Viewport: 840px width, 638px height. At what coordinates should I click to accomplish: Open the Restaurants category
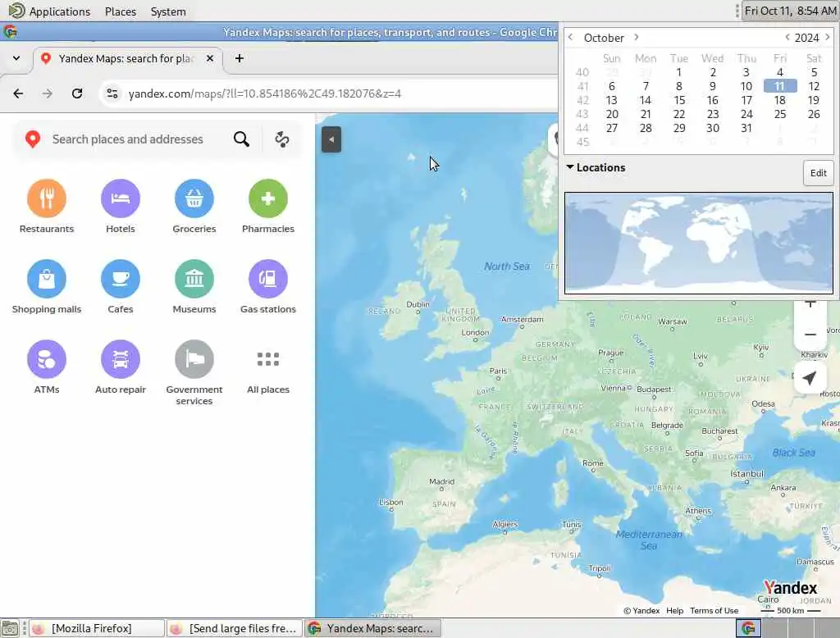tap(47, 206)
